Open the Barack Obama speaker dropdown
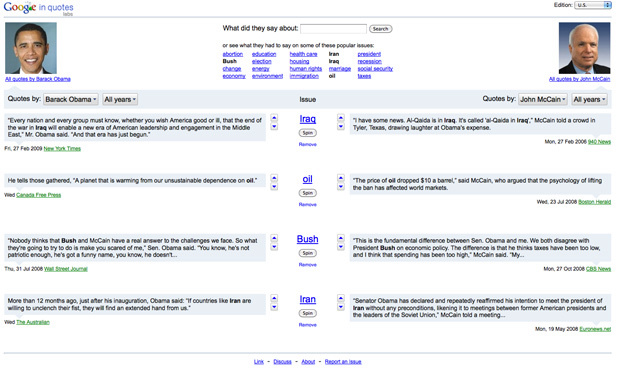The width and height of the screenshot is (622, 372). [71, 99]
